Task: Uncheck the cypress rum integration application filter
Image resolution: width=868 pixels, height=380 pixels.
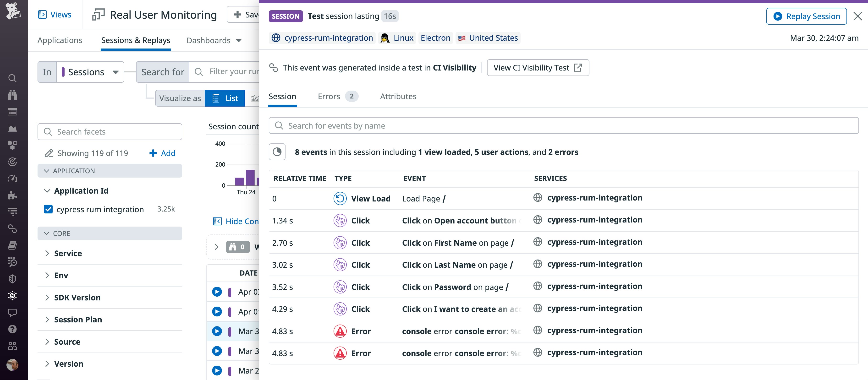Action: point(48,209)
